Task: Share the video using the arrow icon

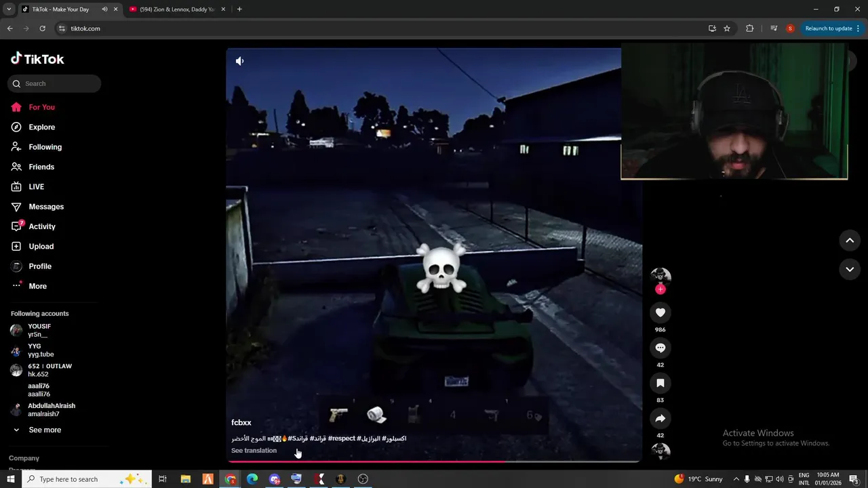Action: pyautogui.click(x=660, y=418)
